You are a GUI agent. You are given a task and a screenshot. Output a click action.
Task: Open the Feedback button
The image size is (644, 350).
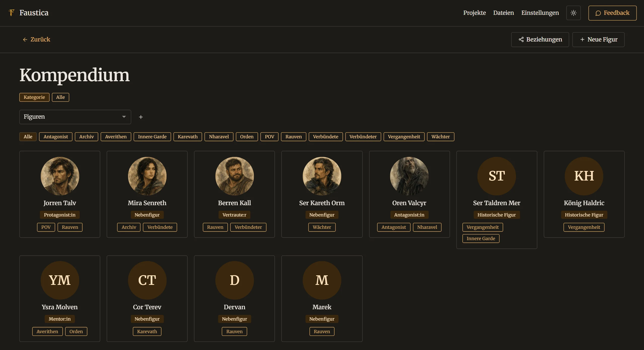click(612, 13)
